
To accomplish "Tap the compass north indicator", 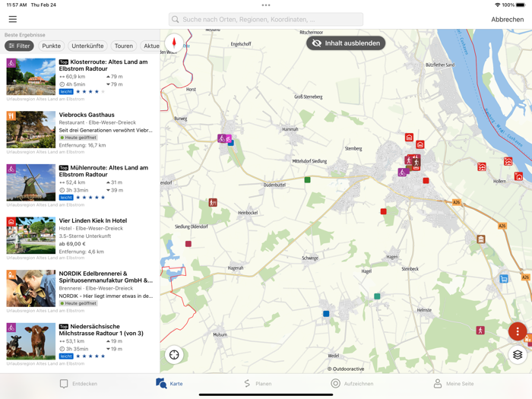I will tap(174, 43).
